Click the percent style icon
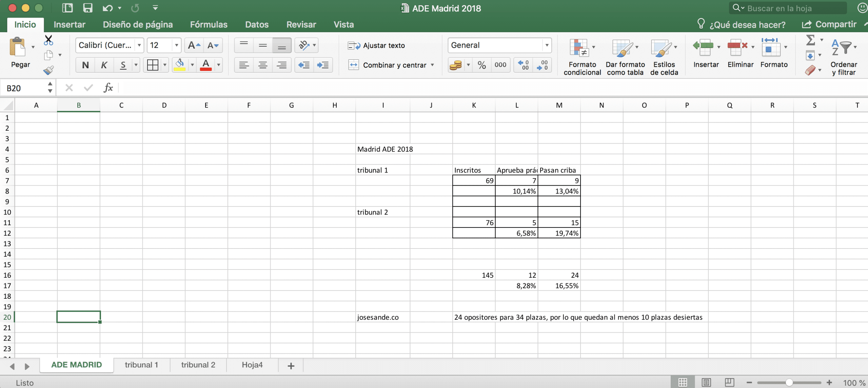This screenshot has height=388, width=868. 481,64
